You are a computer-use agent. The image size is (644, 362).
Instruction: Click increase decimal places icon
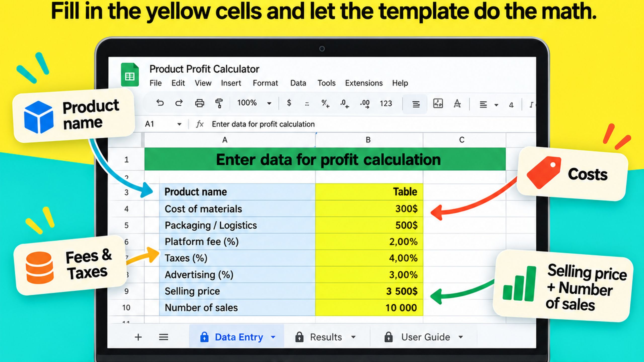click(x=365, y=103)
